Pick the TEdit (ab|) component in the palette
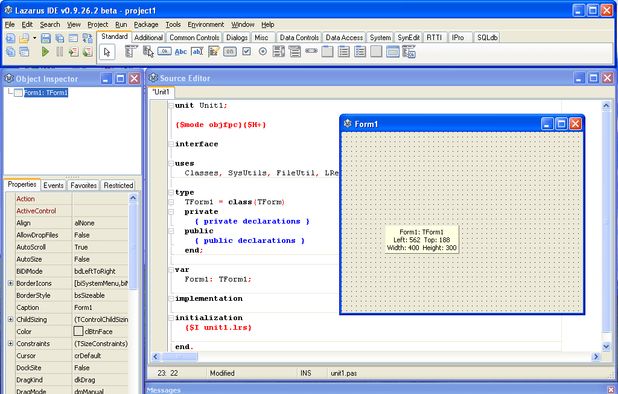This screenshot has height=394, width=618. click(x=197, y=52)
